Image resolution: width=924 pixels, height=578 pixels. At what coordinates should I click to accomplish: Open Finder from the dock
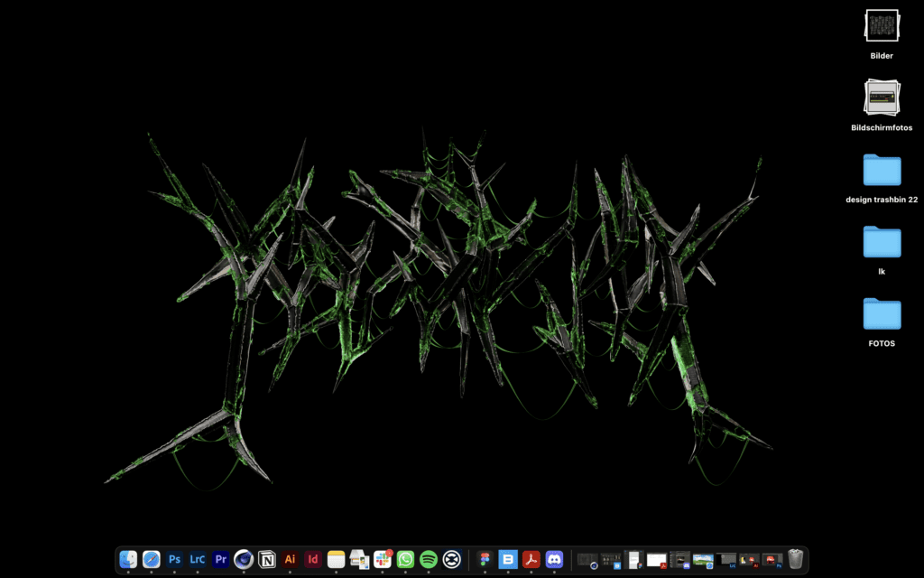coord(128,560)
